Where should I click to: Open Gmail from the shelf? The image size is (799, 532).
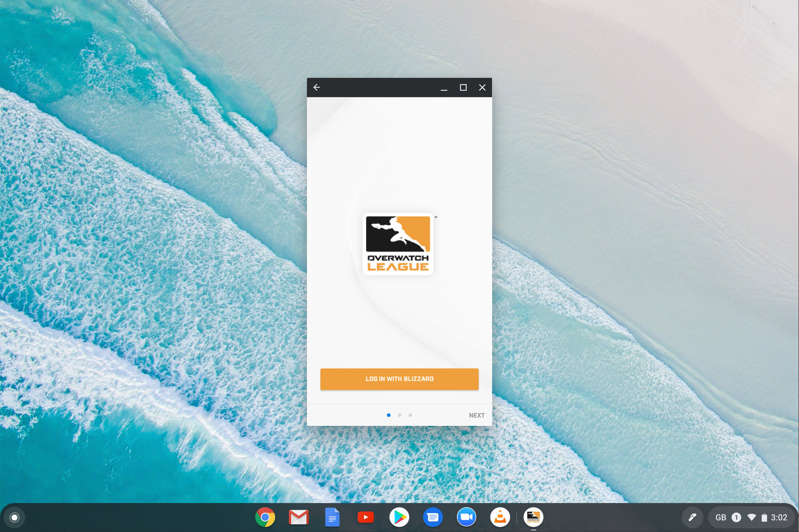point(299,517)
